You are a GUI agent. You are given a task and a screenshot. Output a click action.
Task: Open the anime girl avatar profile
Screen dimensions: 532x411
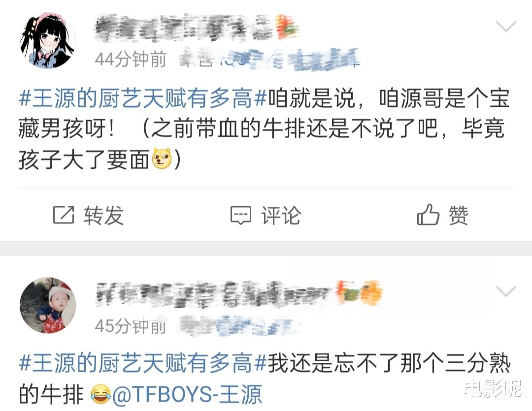pyautogui.click(x=47, y=41)
